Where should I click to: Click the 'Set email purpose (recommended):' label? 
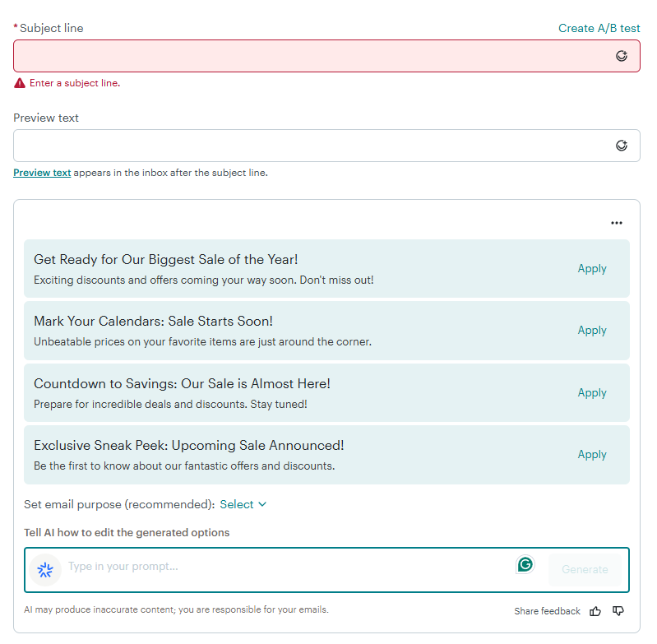[x=119, y=504]
